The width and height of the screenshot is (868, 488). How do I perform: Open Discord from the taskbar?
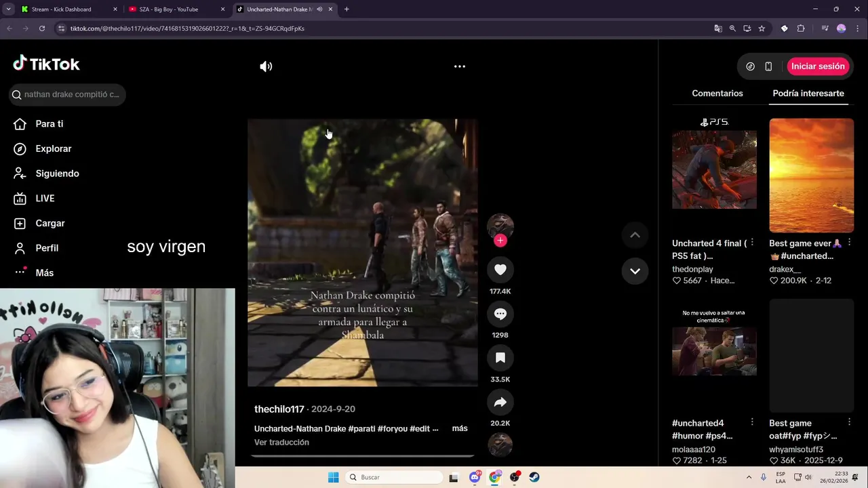pyautogui.click(x=475, y=477)
